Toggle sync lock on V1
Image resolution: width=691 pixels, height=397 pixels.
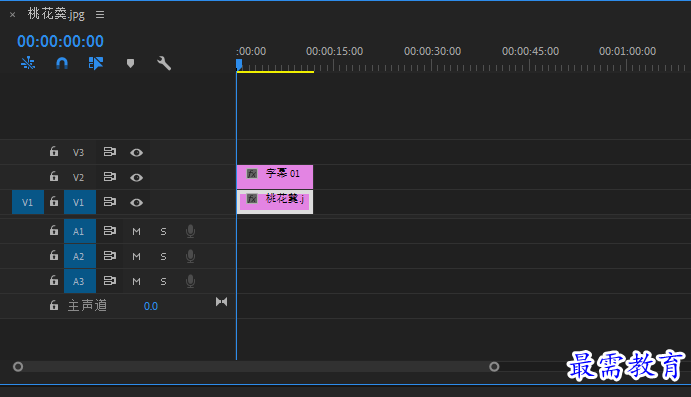110,202
